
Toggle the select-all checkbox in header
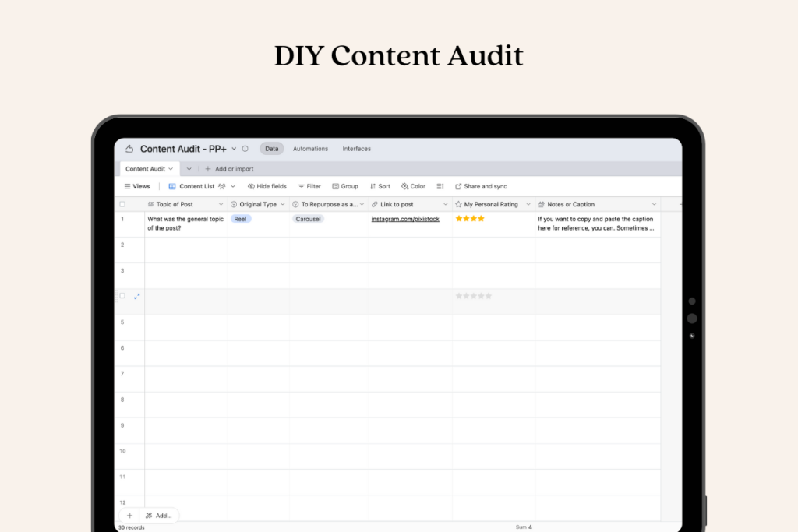122,204
